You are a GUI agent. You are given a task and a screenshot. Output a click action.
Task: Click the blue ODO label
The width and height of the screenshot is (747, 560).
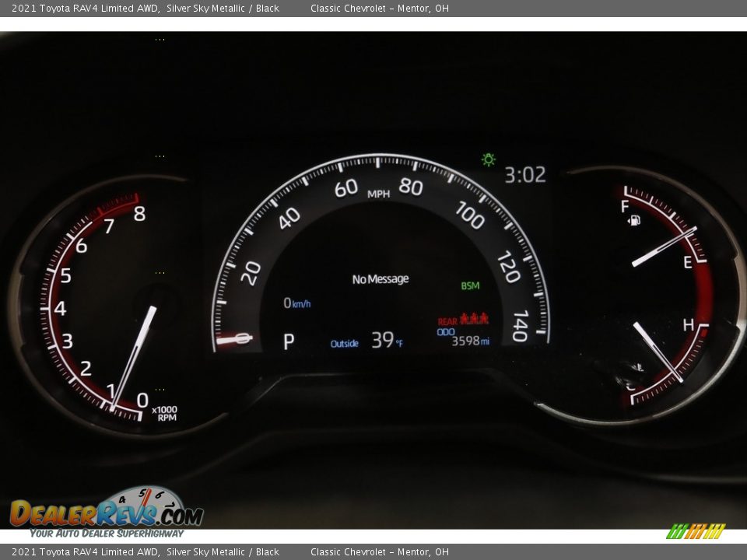[445, 332]
